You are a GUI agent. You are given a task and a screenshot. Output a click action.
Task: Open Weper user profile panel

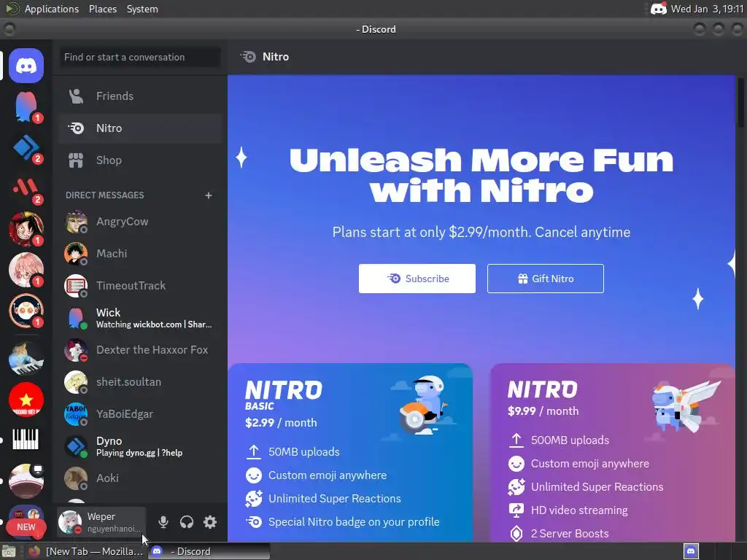pyautogui.click(x=101, y=522)
